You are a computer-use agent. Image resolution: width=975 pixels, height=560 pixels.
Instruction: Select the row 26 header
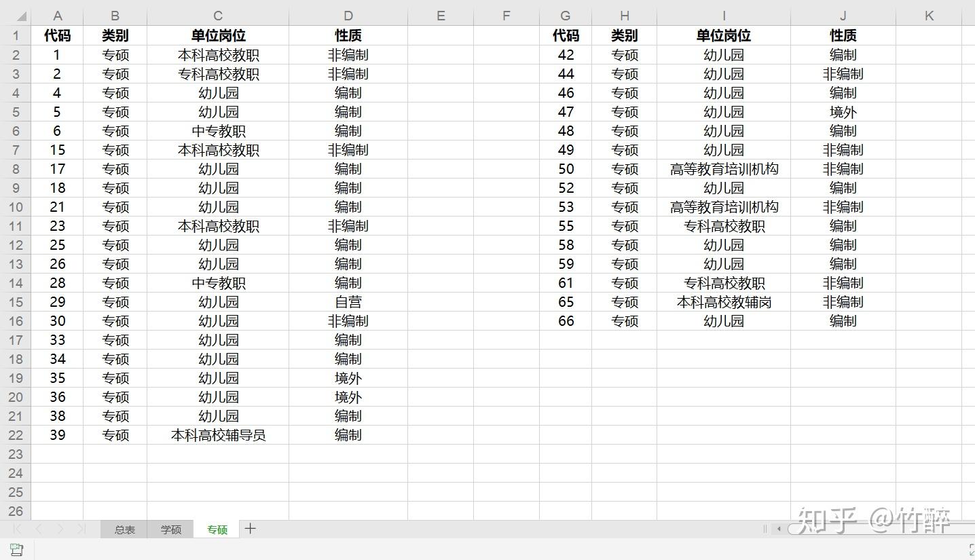tap(16, 511)
